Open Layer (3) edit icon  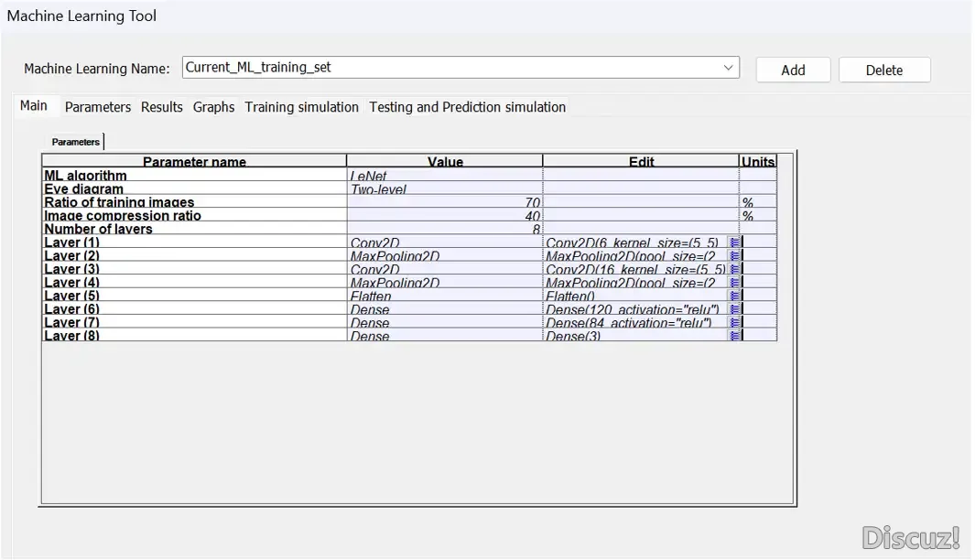coord(734,268)
